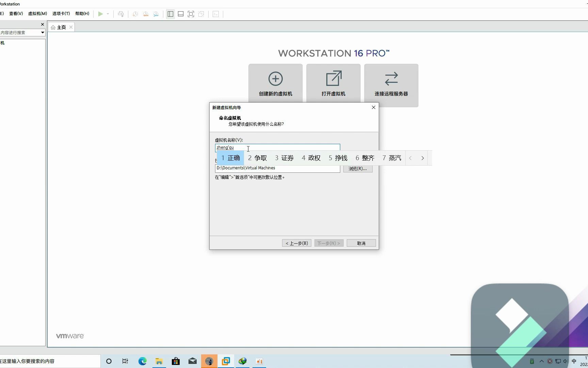Image resolution: width=588 pixels, height=368 pixels.
Task: Click the 浏览(R) button
Action: coord(357,168)
